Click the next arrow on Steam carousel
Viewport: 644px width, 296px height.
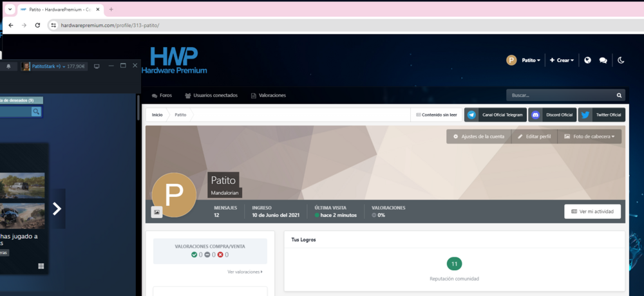pos(57,209)
